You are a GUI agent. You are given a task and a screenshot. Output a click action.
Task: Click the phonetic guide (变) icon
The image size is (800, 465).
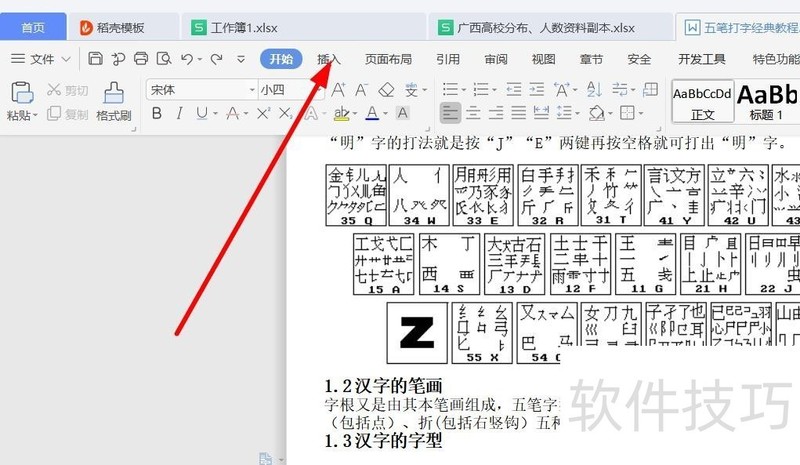tap(411, 90)
